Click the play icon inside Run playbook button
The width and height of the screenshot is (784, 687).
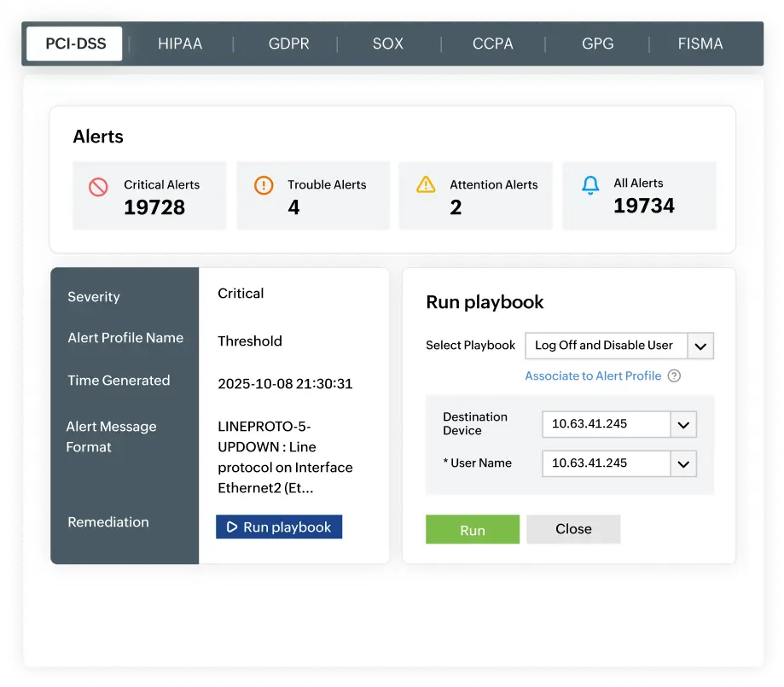230,527
